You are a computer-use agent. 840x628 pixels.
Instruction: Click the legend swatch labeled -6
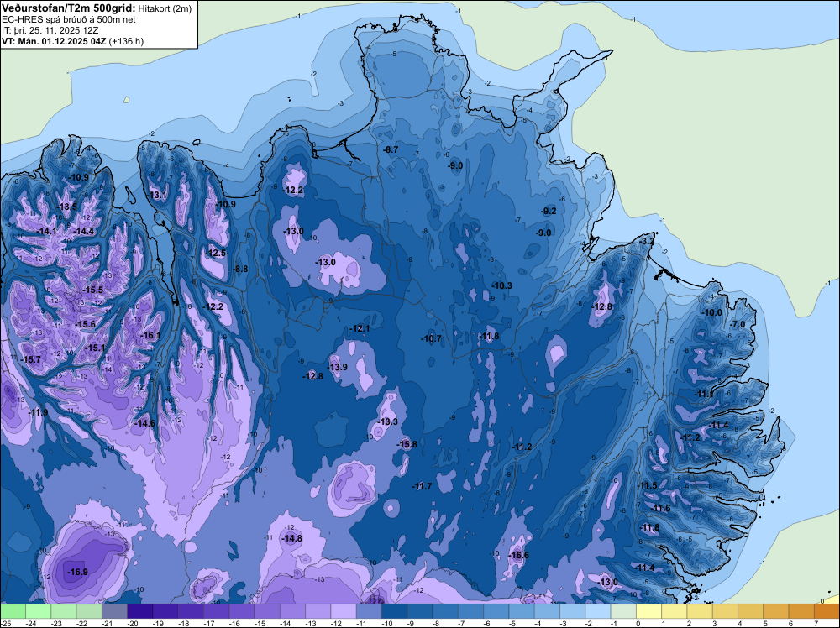pyautogui.click(x=496, y=611)
